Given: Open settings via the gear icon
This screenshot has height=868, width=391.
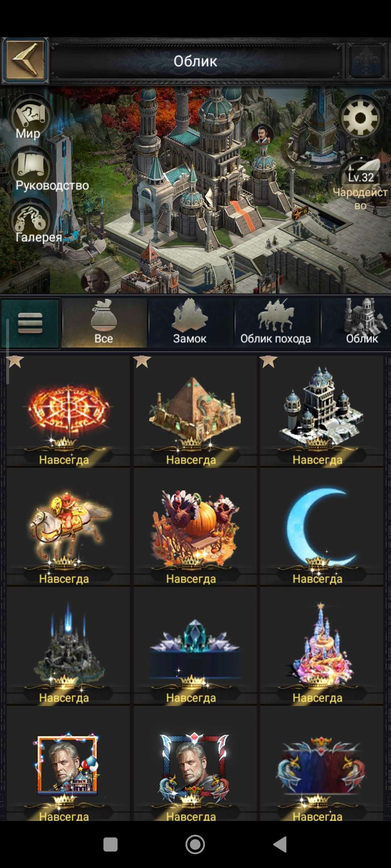Looking at the screenshot, I should pos(360,118).
